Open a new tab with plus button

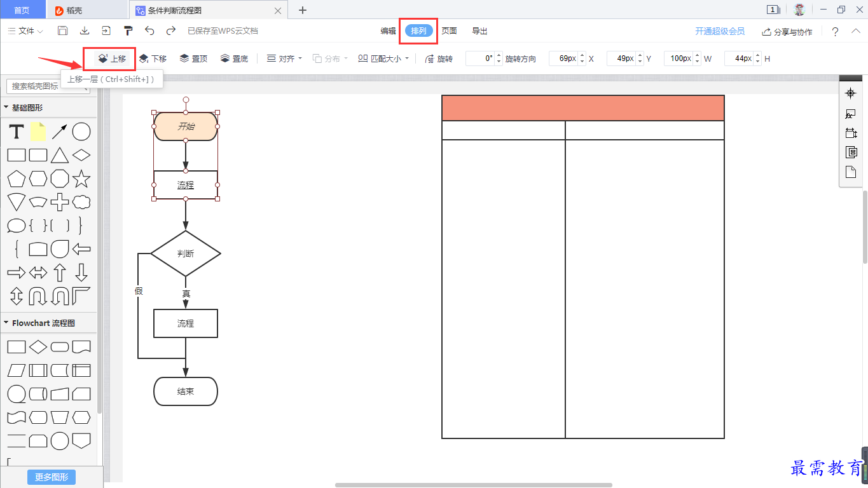tap(303, 10)
